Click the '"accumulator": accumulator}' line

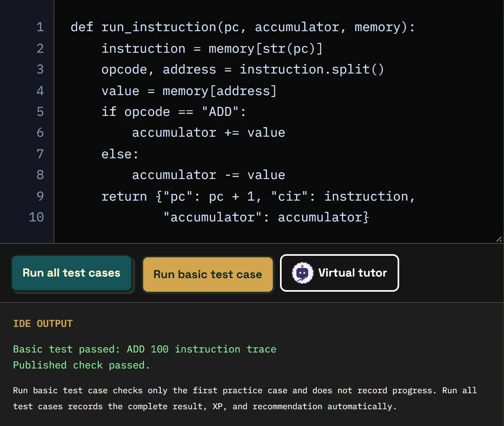coord(266,217)
